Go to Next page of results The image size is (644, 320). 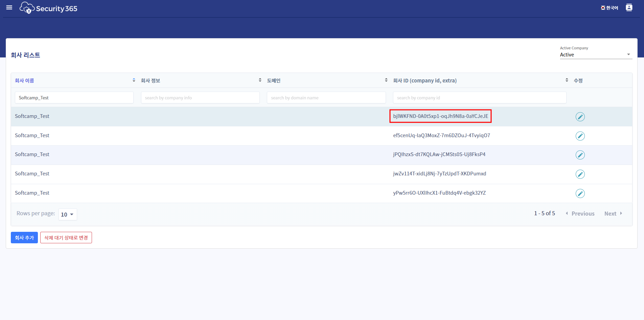point(613,214)
